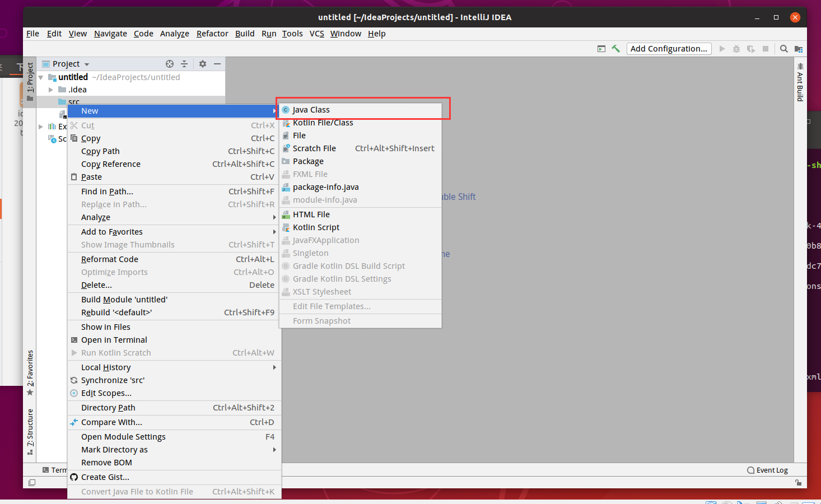Screen dimensions: 821x504
Task: Click Create Gist... entry
Action: pyautogui.click(x=174, y=477)
